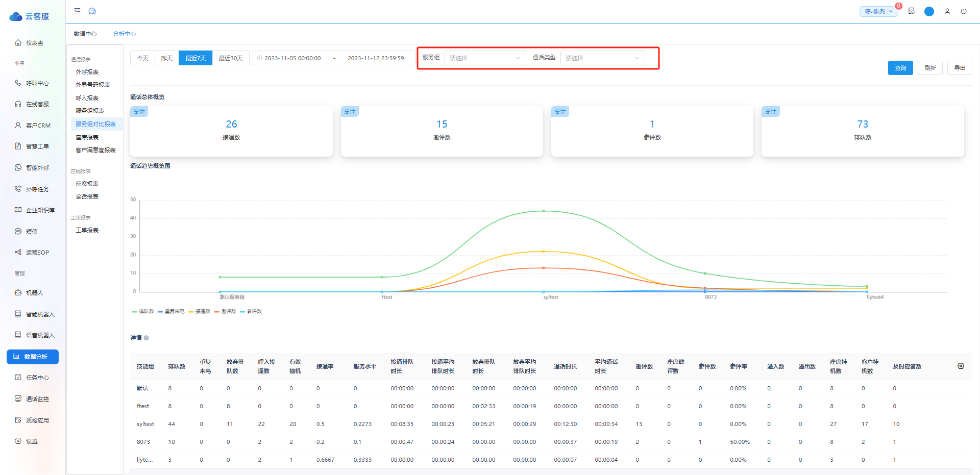Open 质检应用 in the sidebar
The width and height of the screenshot is (980, 475).
(x=33, y=420)
